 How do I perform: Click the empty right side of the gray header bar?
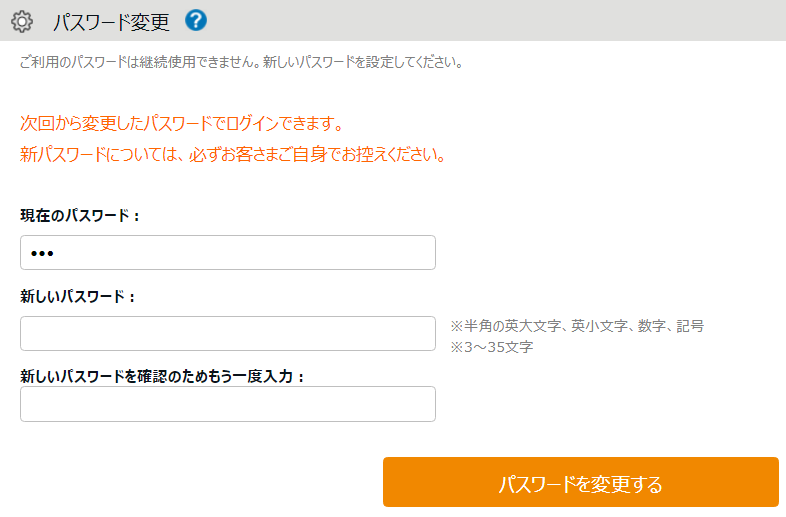coord(500,21)
